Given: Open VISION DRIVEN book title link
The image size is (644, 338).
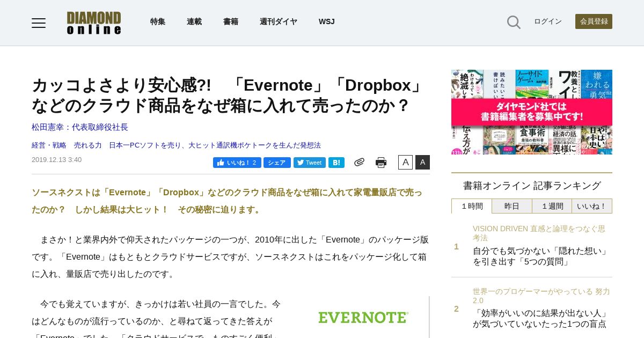Looking at the screenshot, I should coord(539,233).
